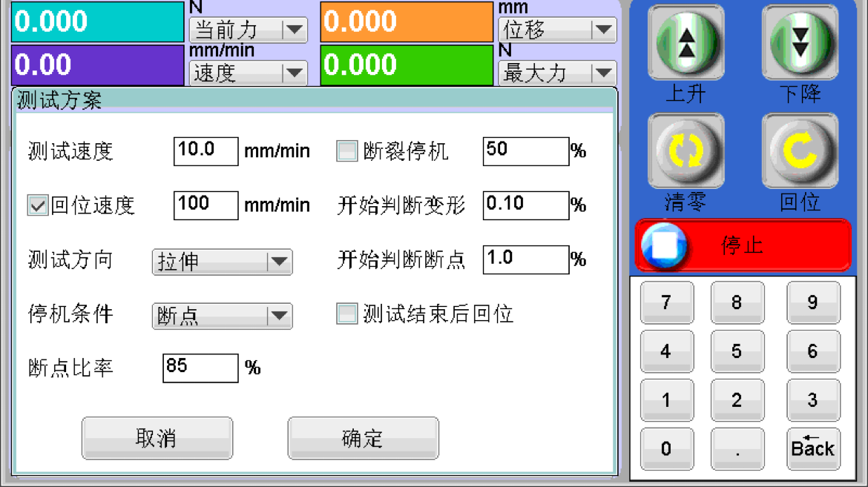
Task: Tap keypad digit 1
Action: click(666, 400)
